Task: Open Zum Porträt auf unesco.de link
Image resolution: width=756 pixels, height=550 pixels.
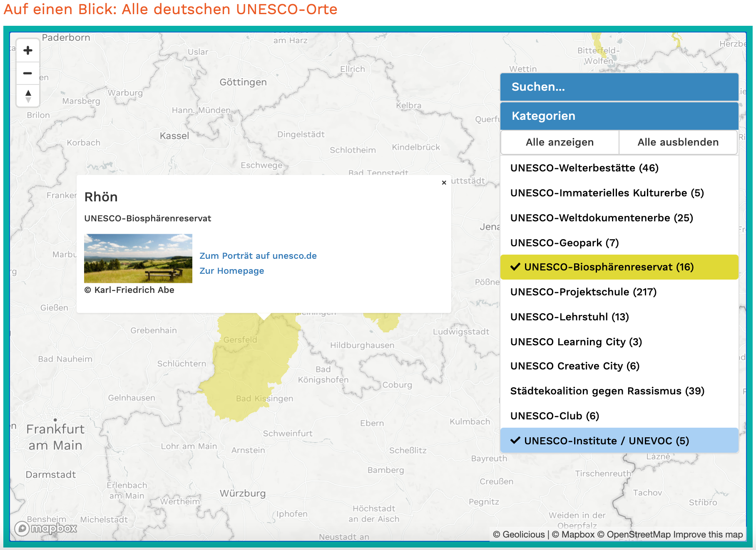Action: click(258, 256)
